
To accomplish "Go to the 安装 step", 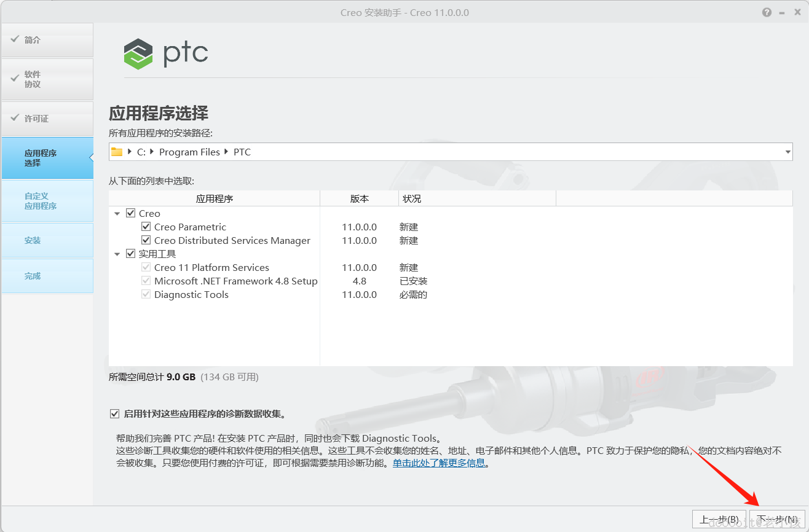I will [47, 240].
